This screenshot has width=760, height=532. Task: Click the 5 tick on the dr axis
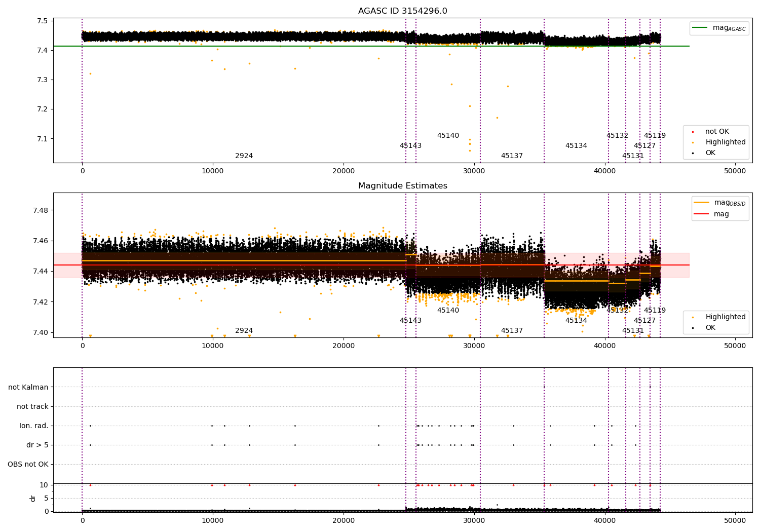[x=46, y=498]
